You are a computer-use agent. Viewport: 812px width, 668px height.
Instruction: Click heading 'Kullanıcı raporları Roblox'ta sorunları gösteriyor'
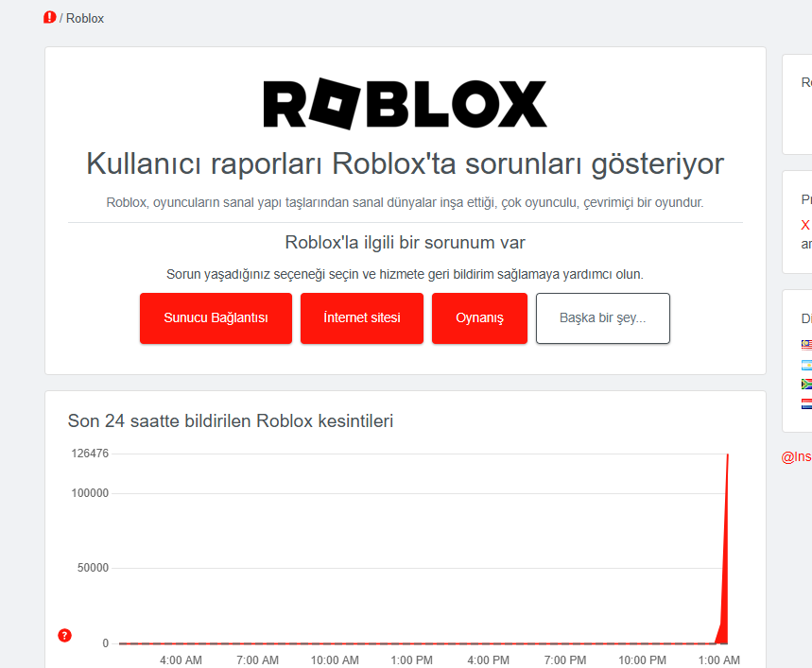point(405,164)
